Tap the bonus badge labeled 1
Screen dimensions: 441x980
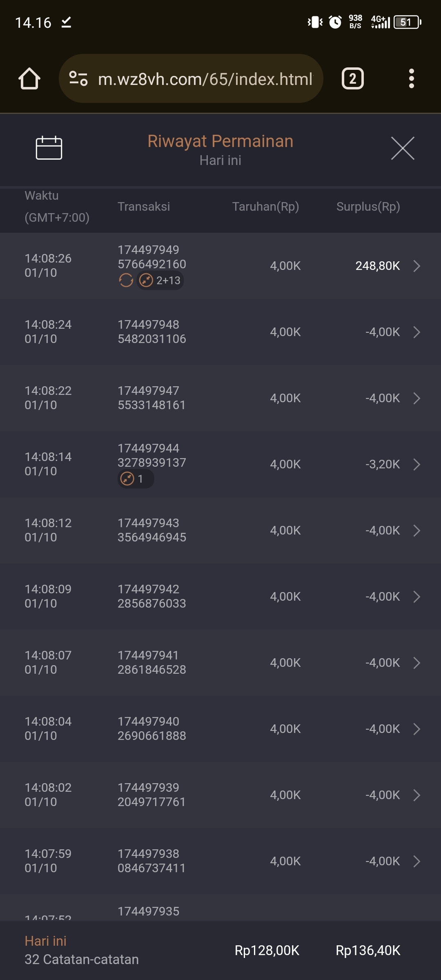point(136,479)
